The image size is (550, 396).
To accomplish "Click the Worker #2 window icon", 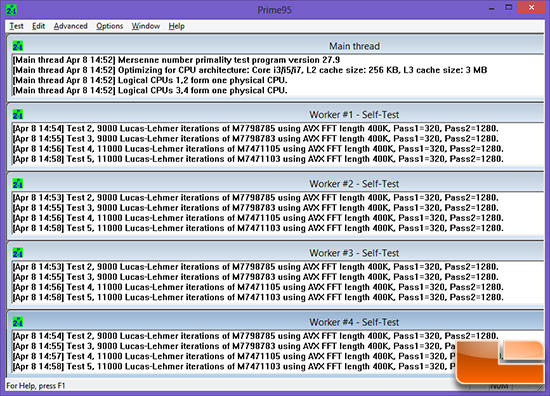I will coord(18,183).
